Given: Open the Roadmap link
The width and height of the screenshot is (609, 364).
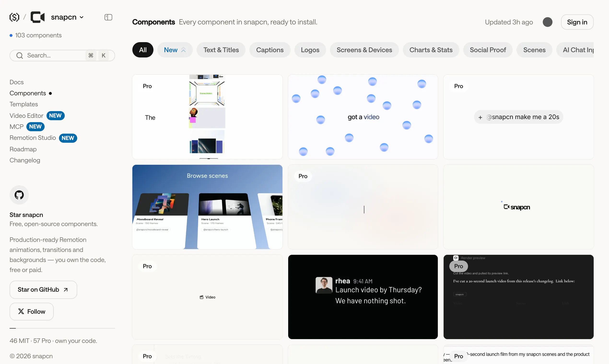Looking at the screenshot, I should 23,149.
